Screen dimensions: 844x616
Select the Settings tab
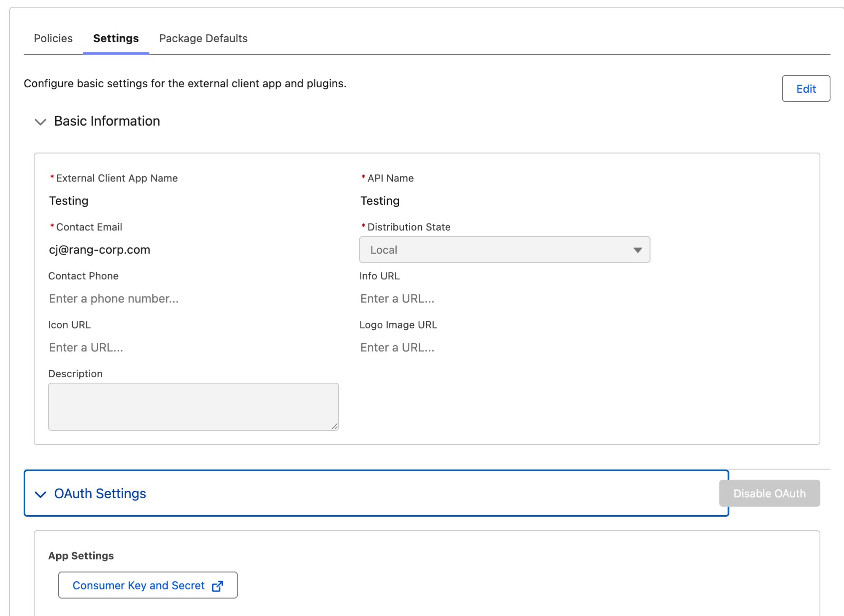click(x=116, y=38)
